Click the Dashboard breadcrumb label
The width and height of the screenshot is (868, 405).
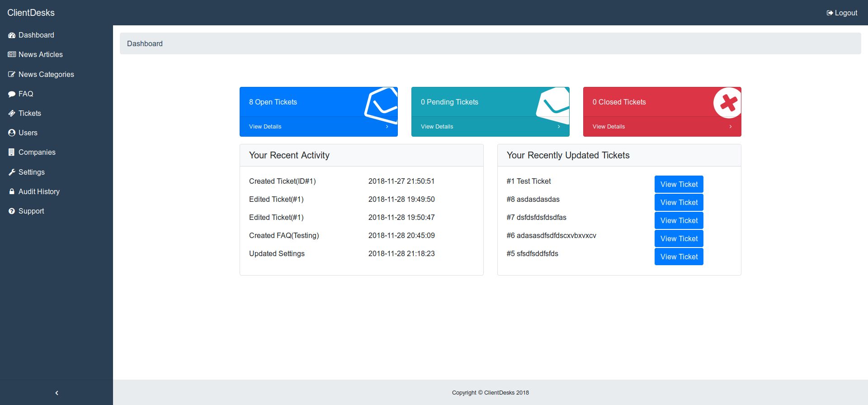pyautogui.click(x=145, y=44)
